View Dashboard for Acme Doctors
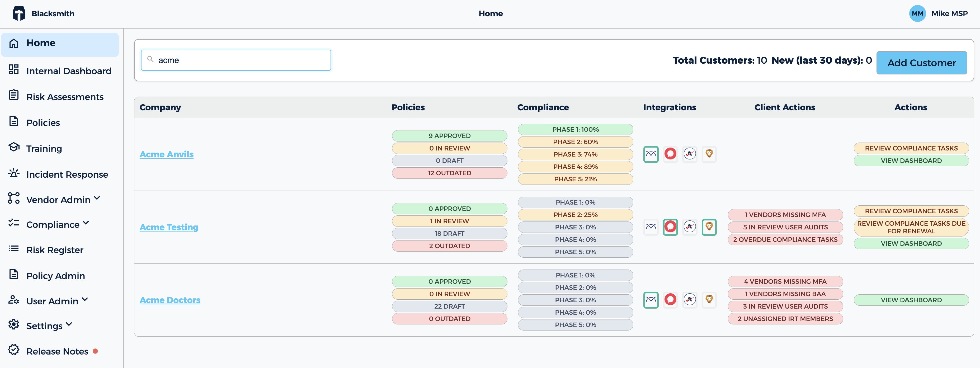Viewport: 980px width, 368px height. point(911,300)
